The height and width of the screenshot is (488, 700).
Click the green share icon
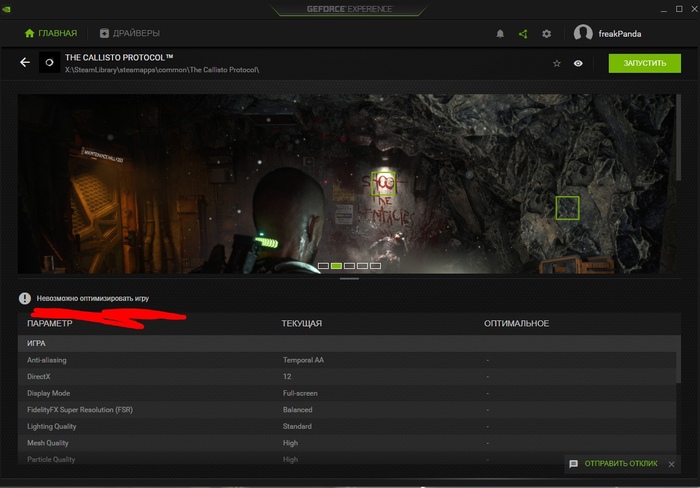pyautogui.click(x=523, y=34)
